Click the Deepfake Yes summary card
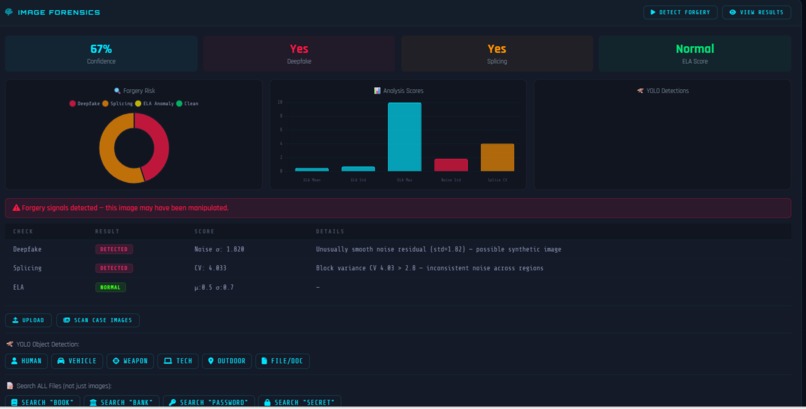806x409 pixels. [x=299, y=53]
